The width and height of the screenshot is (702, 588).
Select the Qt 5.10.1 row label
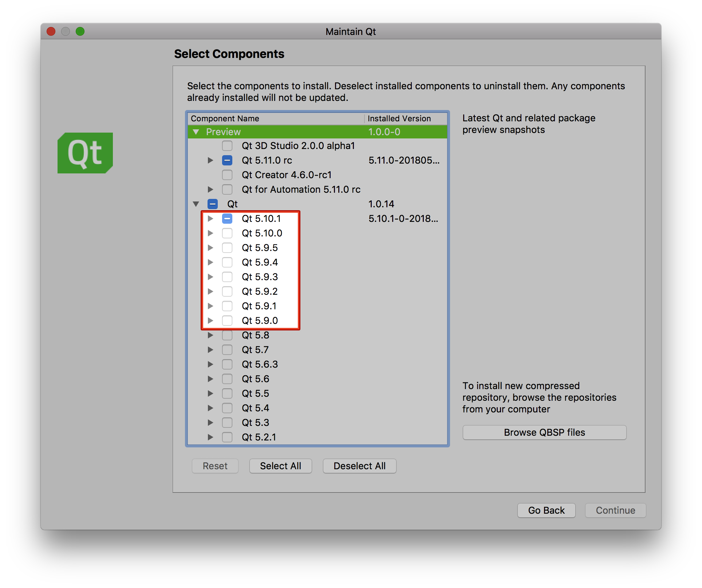tap(261, 219)
